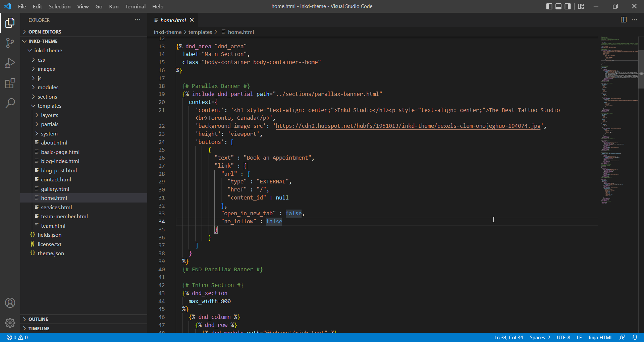Open notifications bell in status bar

point(635,338)
